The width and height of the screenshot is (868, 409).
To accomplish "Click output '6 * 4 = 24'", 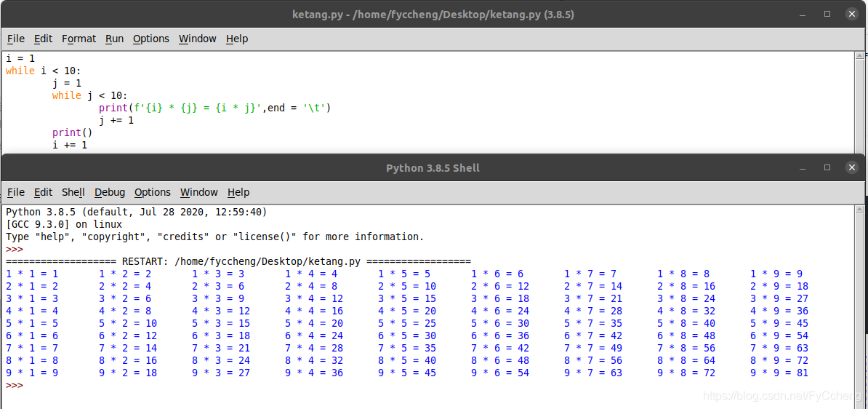I will coord(315,335).
